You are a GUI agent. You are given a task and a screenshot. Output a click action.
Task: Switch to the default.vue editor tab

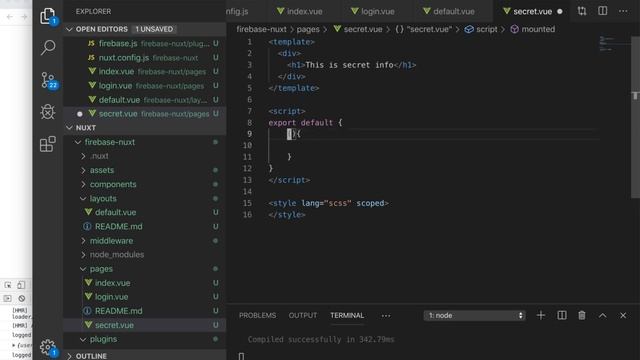pyautogui.click(x=449, y=11)
